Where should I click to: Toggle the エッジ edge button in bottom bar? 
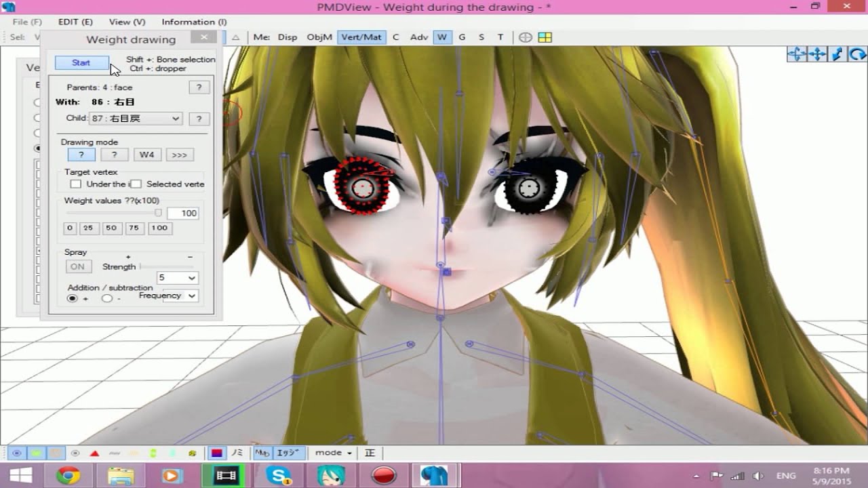click(288, 453)
